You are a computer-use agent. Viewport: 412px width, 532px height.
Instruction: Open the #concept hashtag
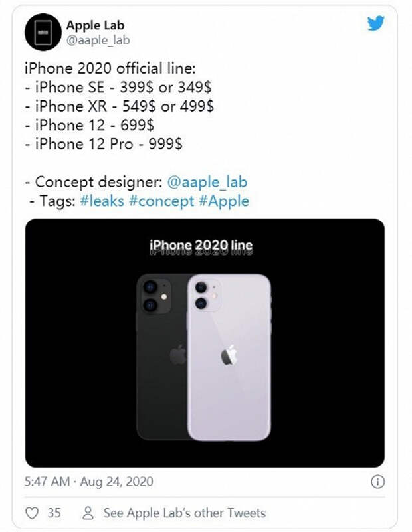(161, 201)
